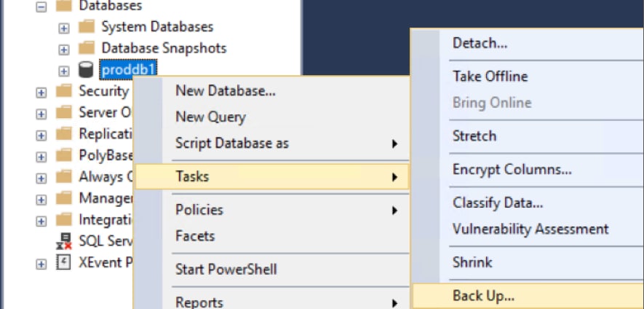The height and width of the screenshot is (309, 644).
Task: Expand the System Databases node
Action: [x=64, y=28]
